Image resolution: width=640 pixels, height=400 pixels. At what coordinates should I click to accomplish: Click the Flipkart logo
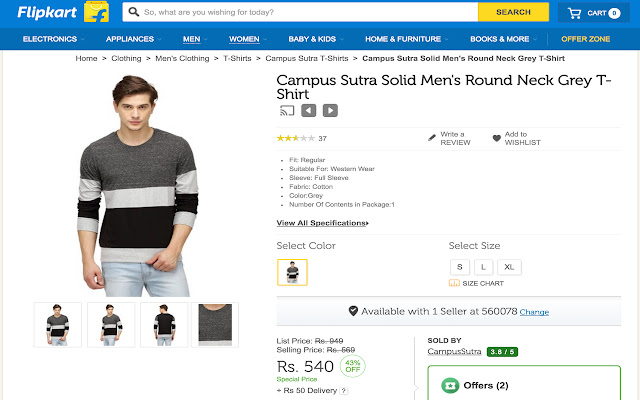click(47, 12)
